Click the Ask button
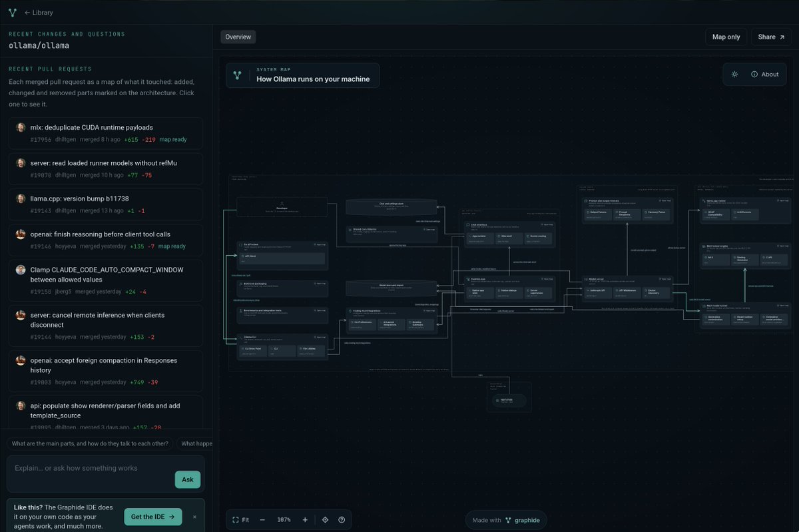 188,479
